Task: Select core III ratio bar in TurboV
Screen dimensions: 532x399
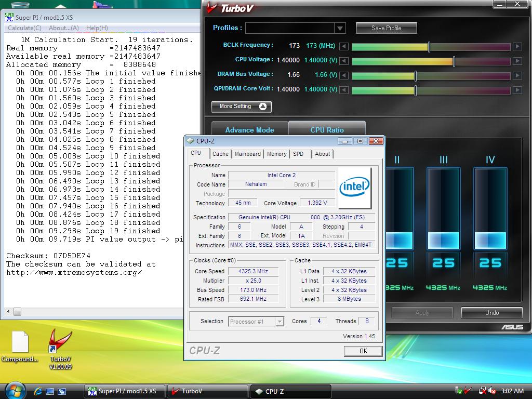Action: click(444, 208)
